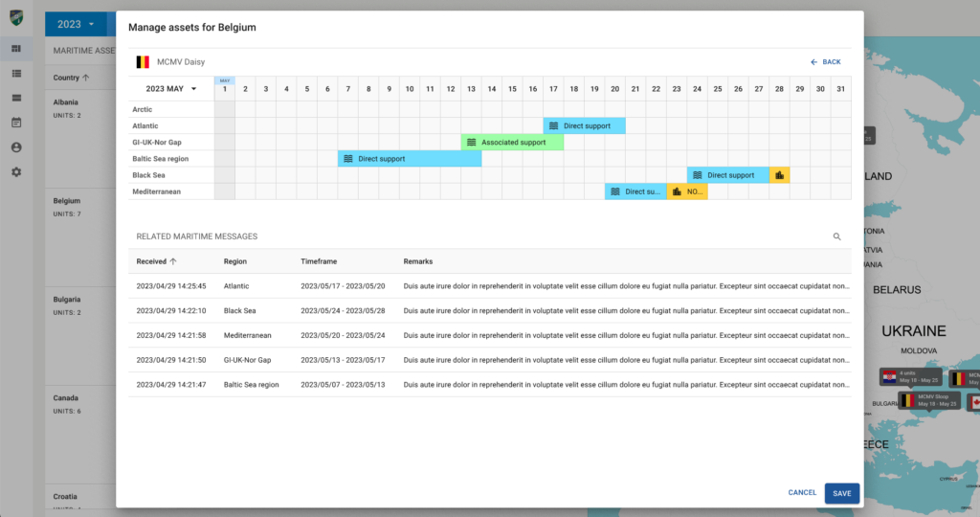The image size is (980, 517).
Task: Open the 2023 MAY month dropdown
Action: coord(171,89)
